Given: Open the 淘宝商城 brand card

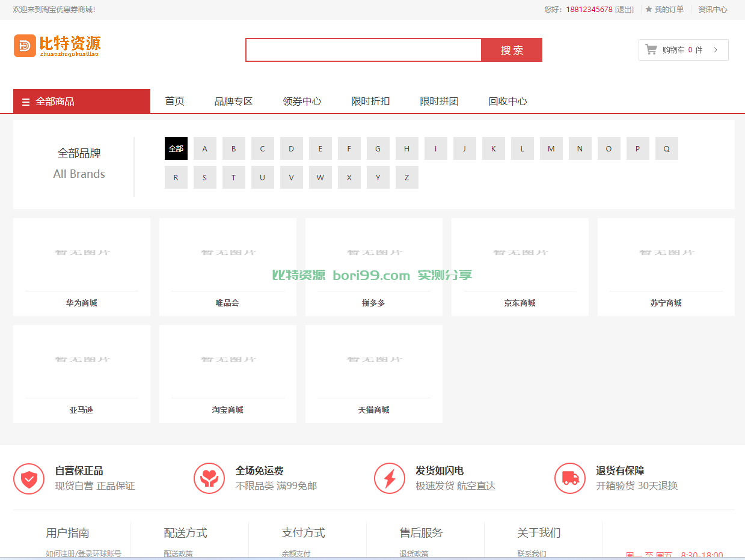Looking at the screenshot, I should point(228,374).
